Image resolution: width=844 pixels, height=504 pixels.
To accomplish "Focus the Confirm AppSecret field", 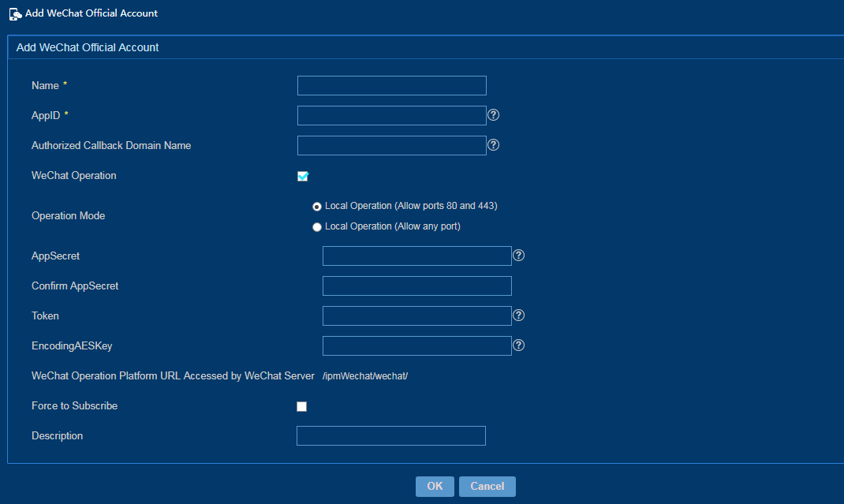I will (x=417, y=286).
